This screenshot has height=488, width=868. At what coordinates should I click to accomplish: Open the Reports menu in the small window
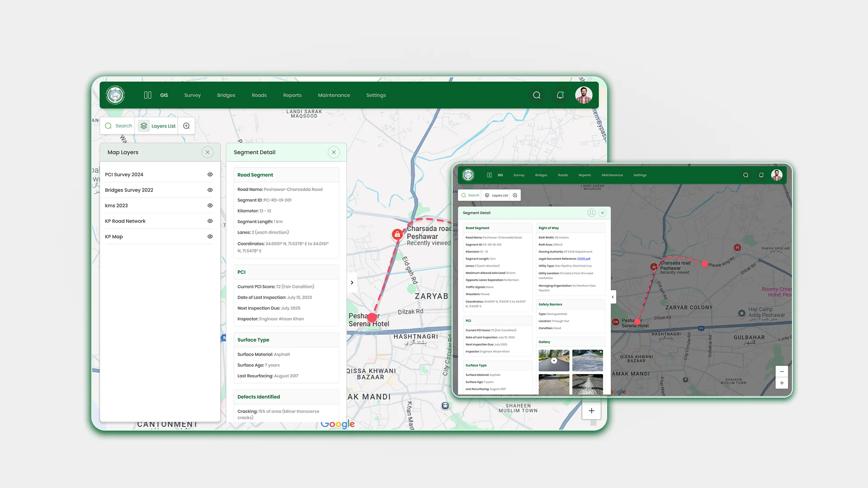585,175
